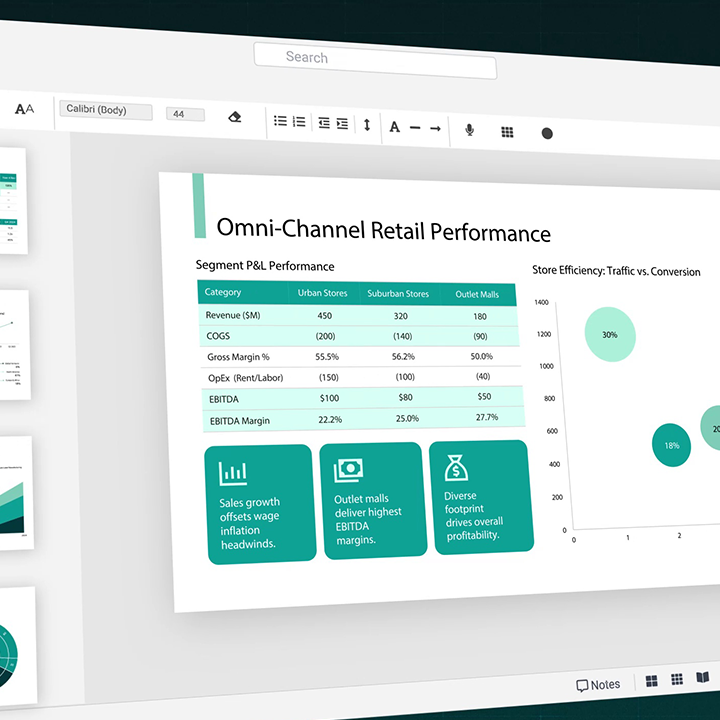Select the radial chart slide thumbnail
Image resolution: width=720 pixels, height=720 pixels.
pyautogui.click(x=17, y=645)
